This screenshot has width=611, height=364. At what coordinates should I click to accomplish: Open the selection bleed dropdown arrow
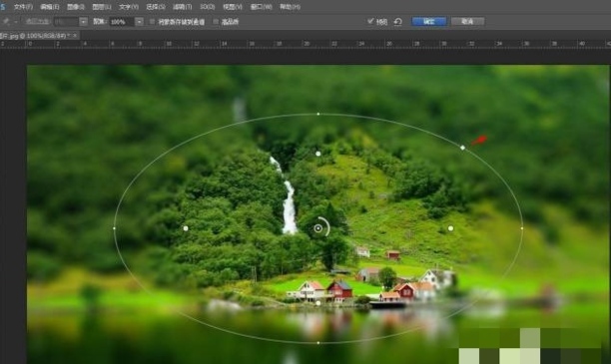[83, 22]
